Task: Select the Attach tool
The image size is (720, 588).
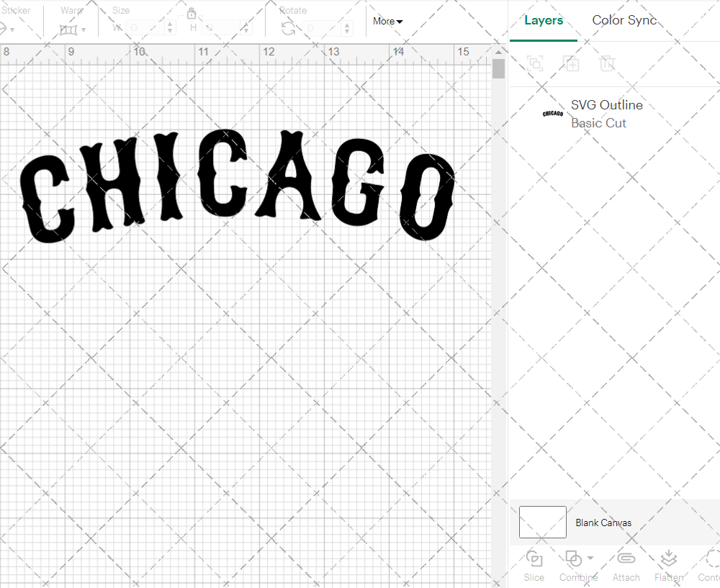Action: (x=626, y=565)
